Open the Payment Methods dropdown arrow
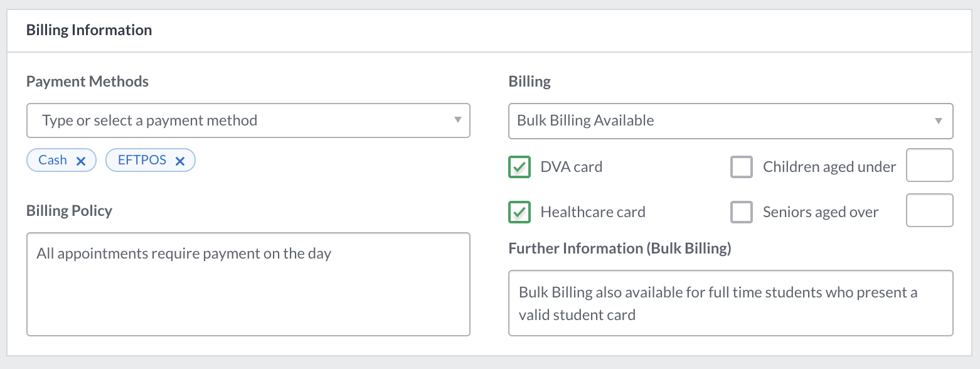 click(457, 120)
